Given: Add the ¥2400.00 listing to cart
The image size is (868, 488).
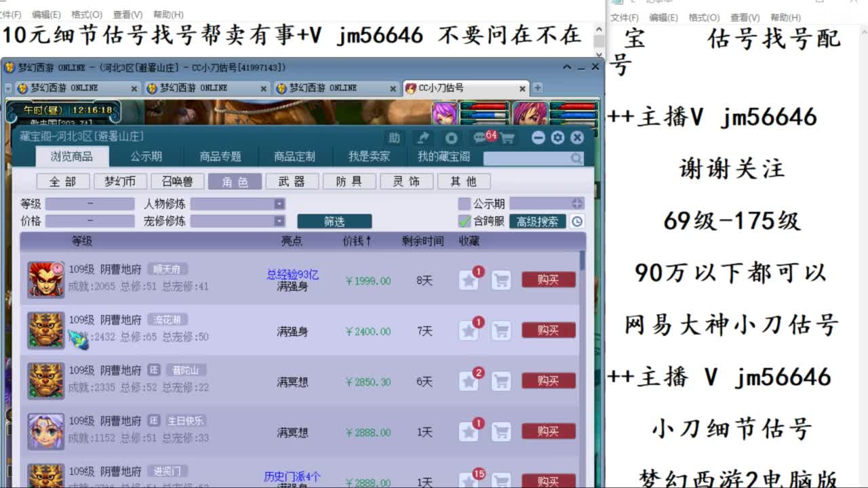Looking at the screenshot, I should pos(500,331).
